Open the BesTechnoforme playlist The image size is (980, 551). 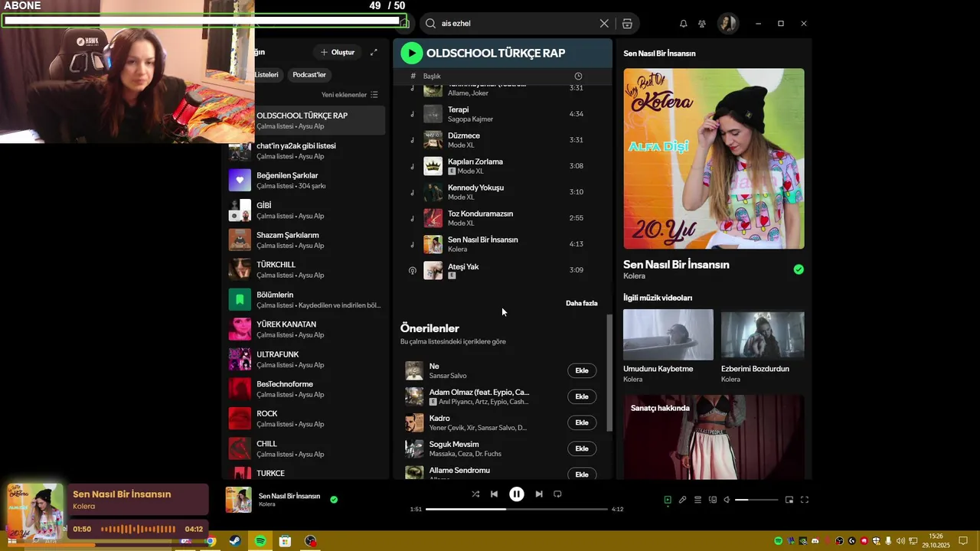click(305, 389)
